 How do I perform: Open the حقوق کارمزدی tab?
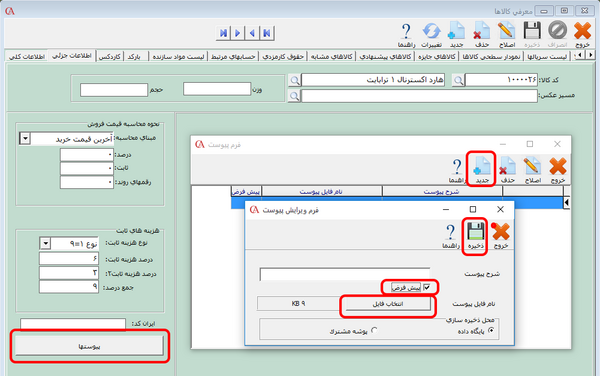click(x=283, y=56)
